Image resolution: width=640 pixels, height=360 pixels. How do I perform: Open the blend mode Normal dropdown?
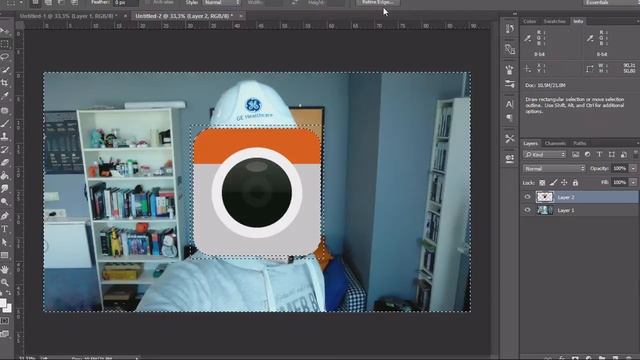coord(554,169)
